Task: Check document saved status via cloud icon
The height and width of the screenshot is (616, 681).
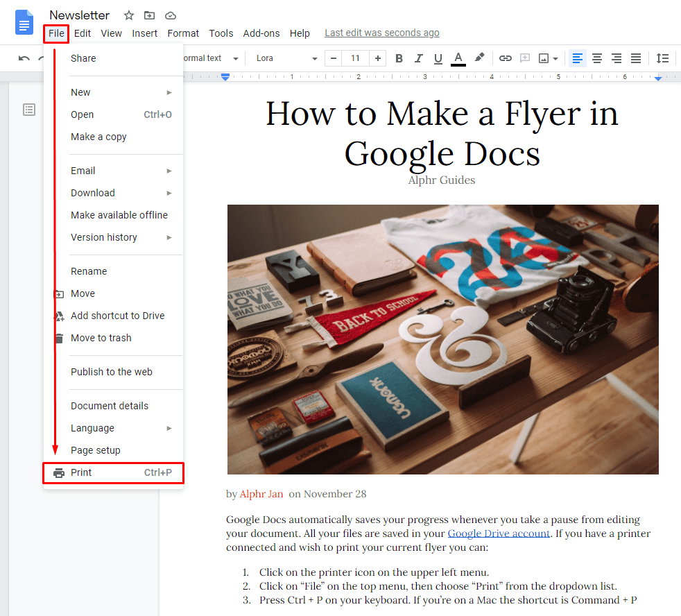Action: tap(170, 15)
